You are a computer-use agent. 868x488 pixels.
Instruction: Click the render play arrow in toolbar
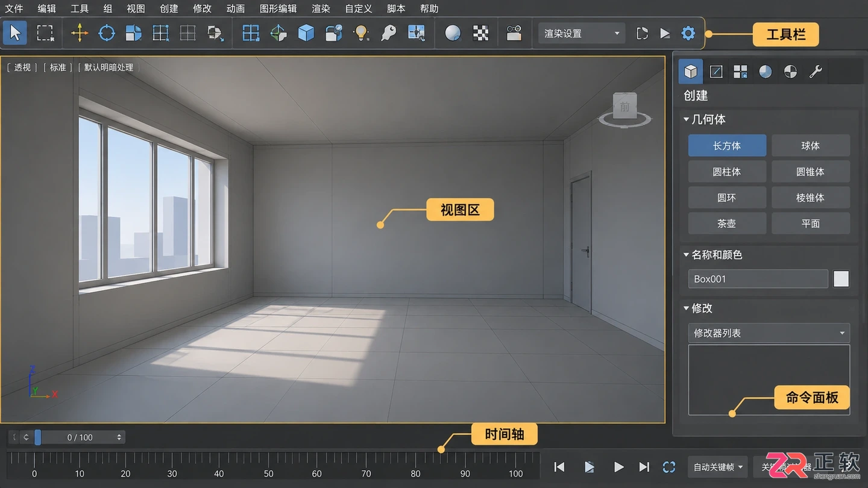click(x=665, y=33)
